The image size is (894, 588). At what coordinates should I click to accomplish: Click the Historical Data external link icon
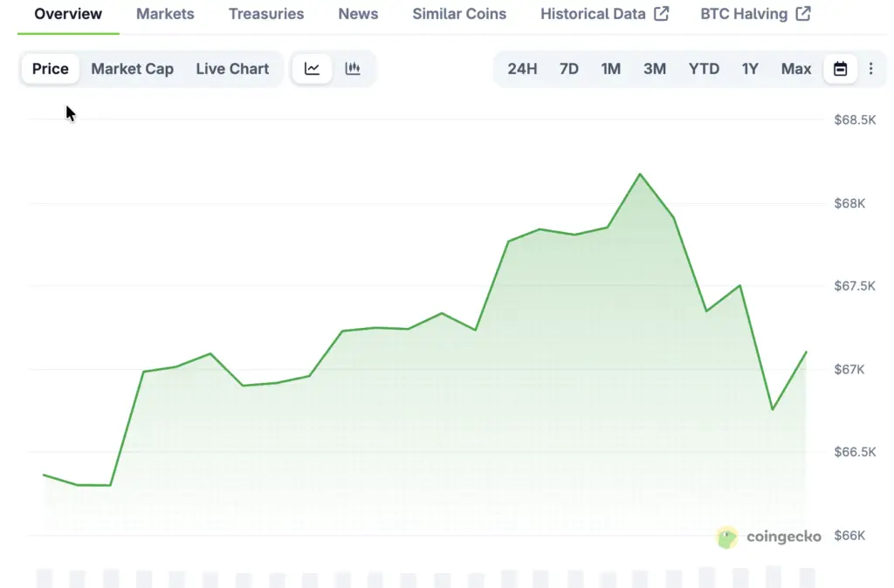(x=662, y=14)
